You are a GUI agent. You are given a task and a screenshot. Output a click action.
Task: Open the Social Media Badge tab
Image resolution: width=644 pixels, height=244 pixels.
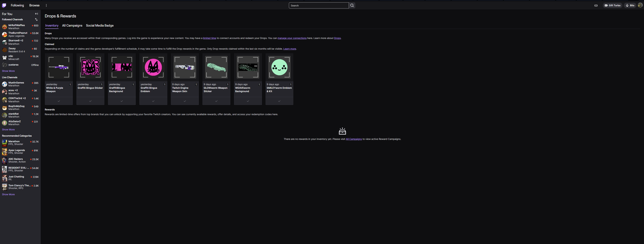pos(100,25)
